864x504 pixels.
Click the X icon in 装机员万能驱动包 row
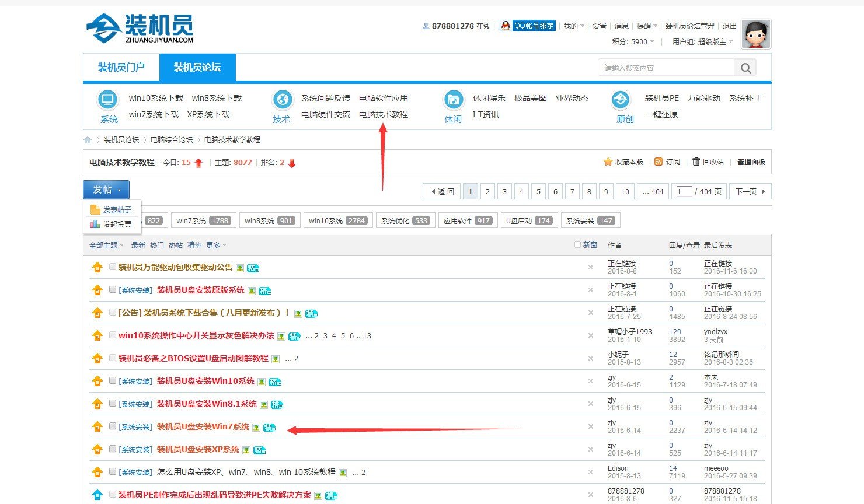pos(591,268)
